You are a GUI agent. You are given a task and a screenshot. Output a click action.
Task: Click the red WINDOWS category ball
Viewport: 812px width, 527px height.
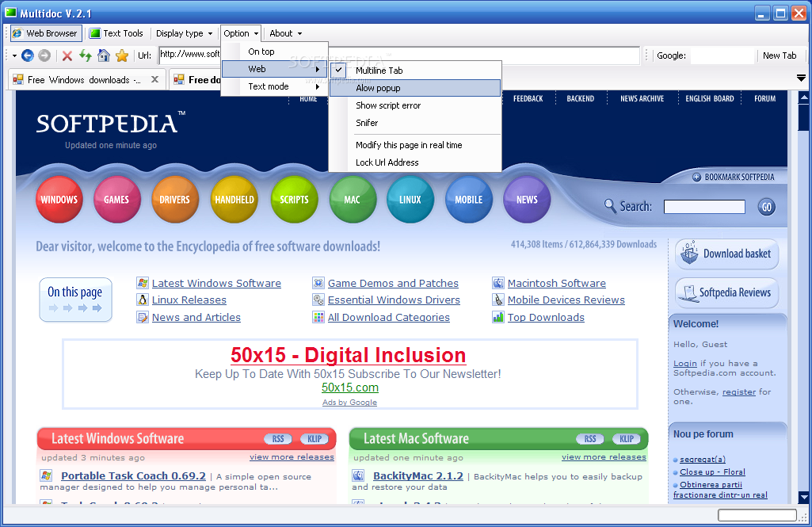click(x=59, y=200)
